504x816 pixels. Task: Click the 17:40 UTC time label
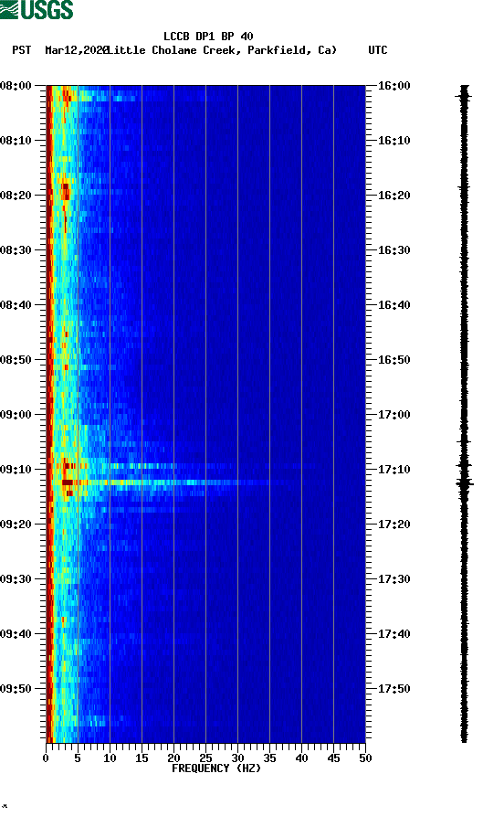[394, 634]
